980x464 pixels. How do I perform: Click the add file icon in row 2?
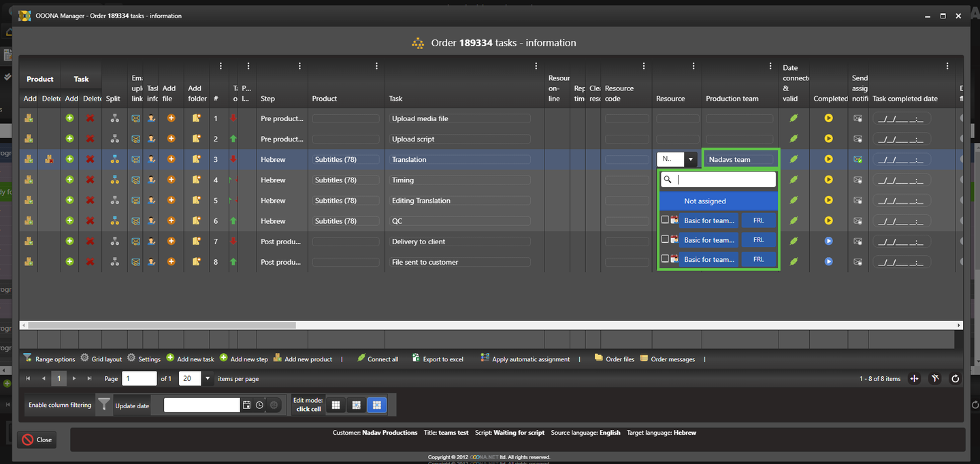[171, 139]
